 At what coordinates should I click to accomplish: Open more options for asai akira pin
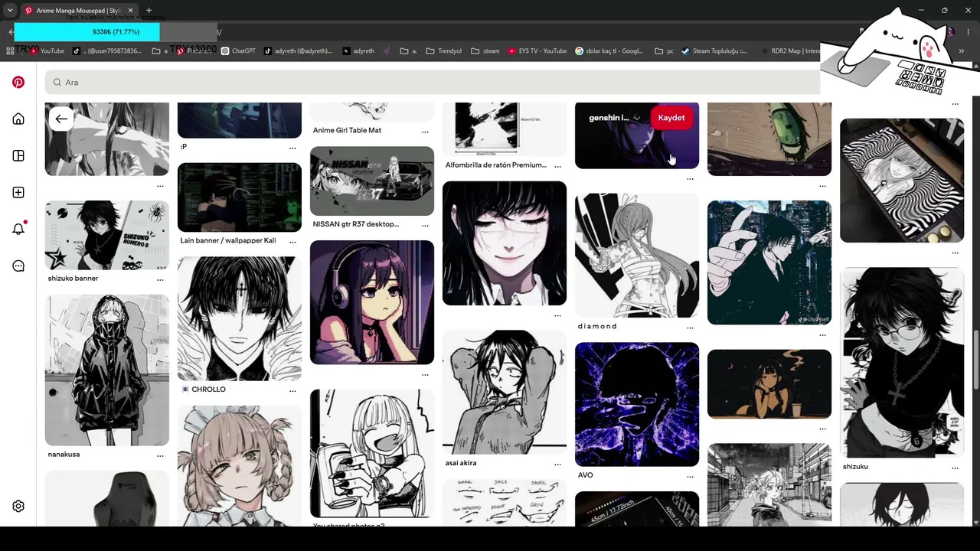[x=557, y=464]
